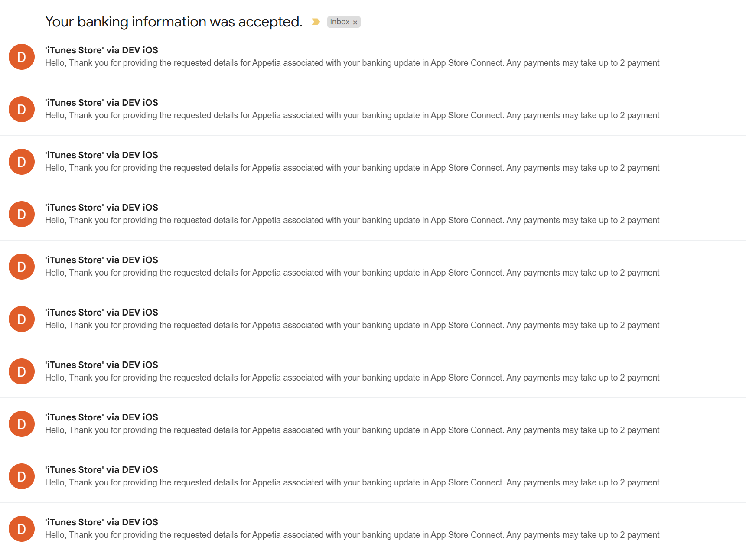The image size is (746, 560).
Task: Remove the Inbox label using its x
Action: pyautogui.click(x=355, y=22)
